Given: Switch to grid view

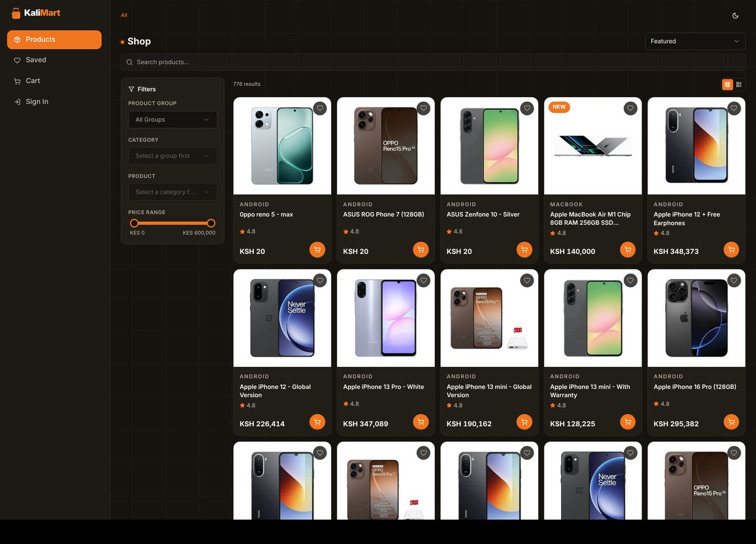Looking at the screenshot, I should click(x=727, y=84).
